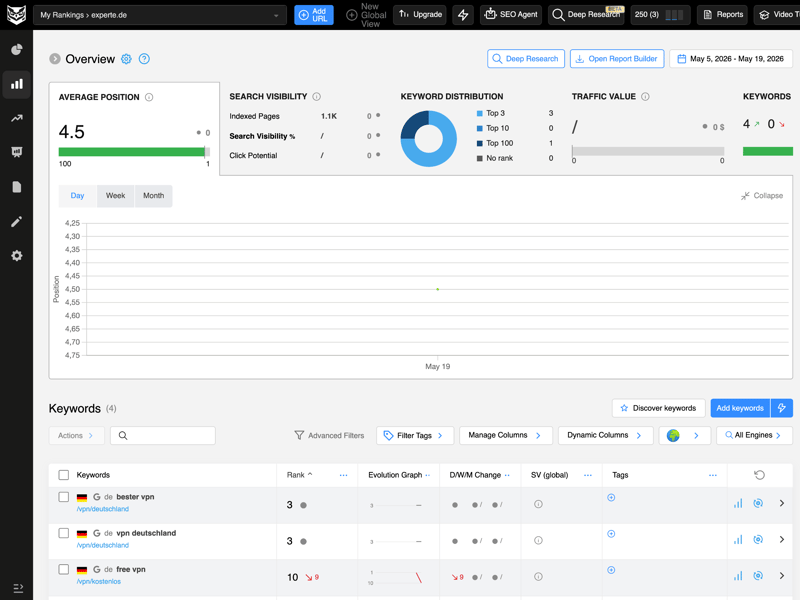
Task: Expand Manage Columns menu
Action: pyautogui.click(x=506, y=435)
